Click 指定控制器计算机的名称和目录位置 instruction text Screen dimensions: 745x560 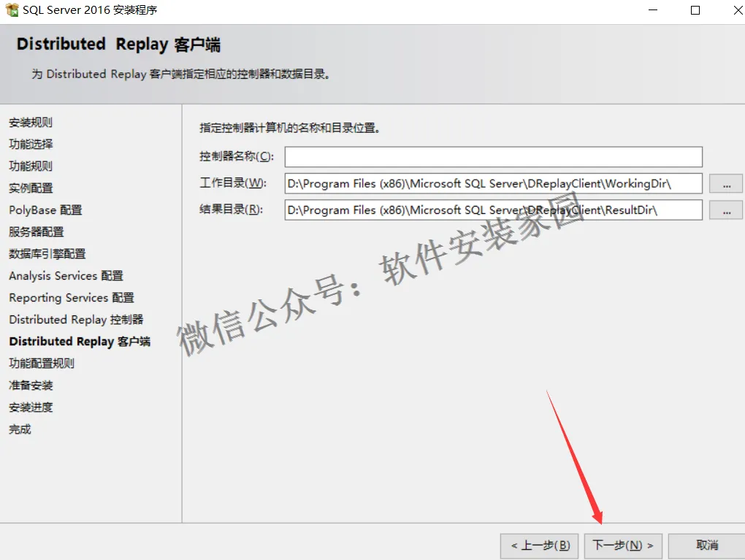pyautogui.click(x=289, y=128)
